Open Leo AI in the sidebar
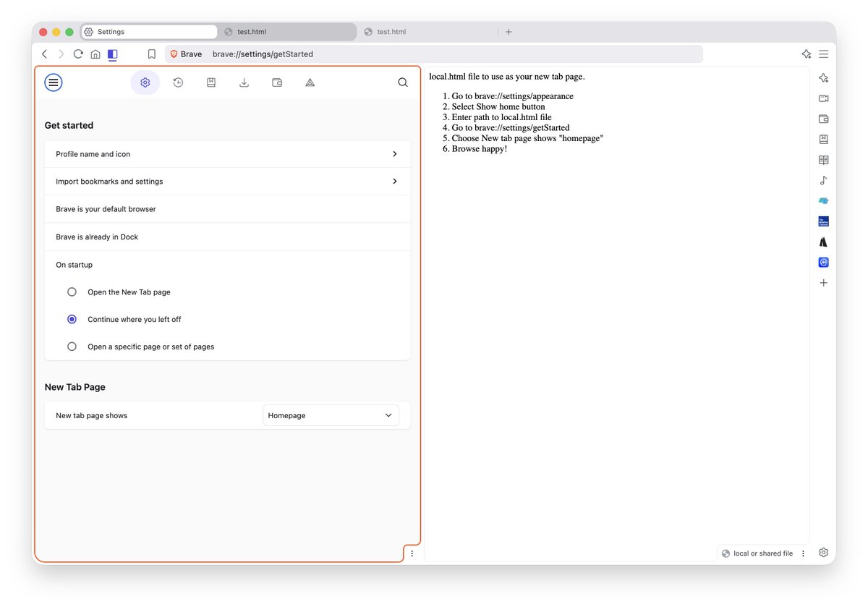The width and height of the screenshot is (868, 607). tap(823, 78)
